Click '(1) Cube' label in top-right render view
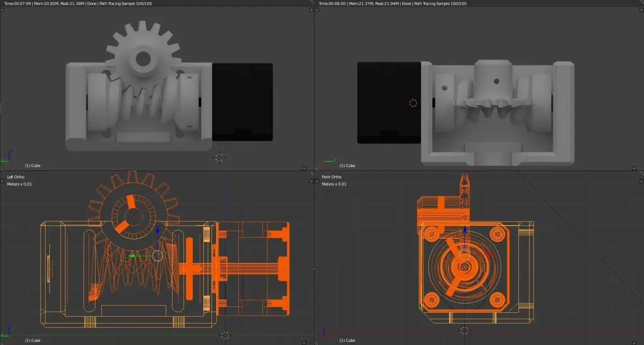 tap(347, 166)
